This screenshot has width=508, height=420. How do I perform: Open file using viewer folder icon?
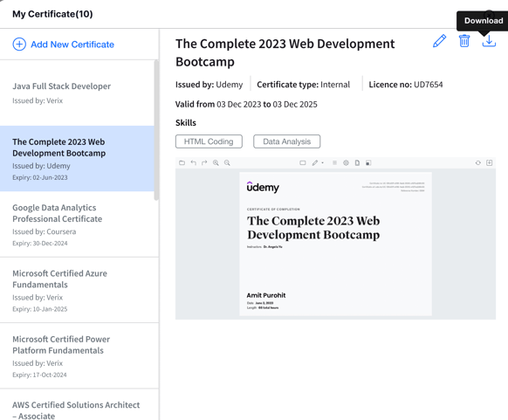coord(182,162)
